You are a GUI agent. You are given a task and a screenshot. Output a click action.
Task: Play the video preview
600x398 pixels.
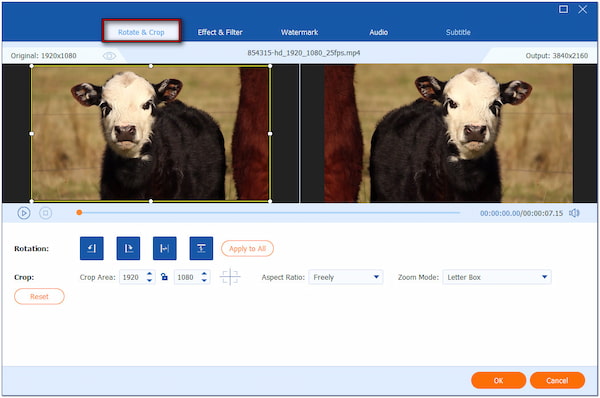[x=24, y=213]
